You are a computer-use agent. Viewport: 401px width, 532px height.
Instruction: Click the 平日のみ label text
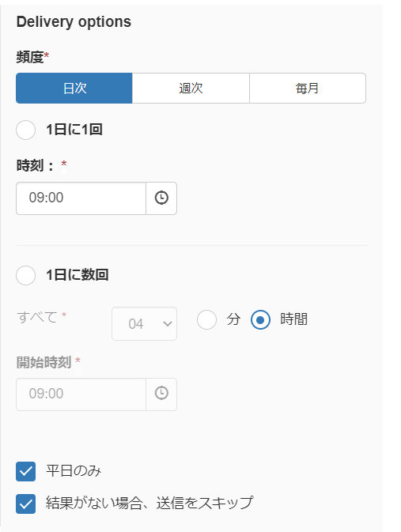coord(74,471)
